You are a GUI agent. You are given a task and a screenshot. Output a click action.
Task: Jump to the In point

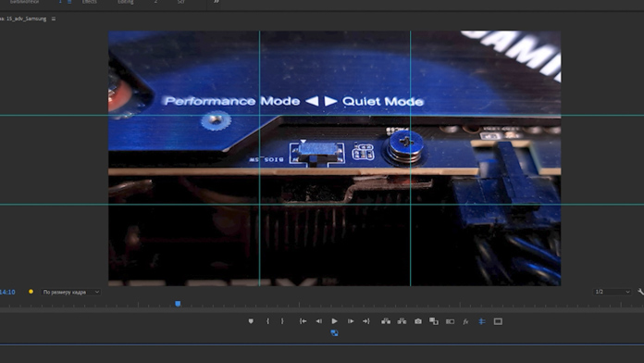pyautogui.click(x=303, y=321)
